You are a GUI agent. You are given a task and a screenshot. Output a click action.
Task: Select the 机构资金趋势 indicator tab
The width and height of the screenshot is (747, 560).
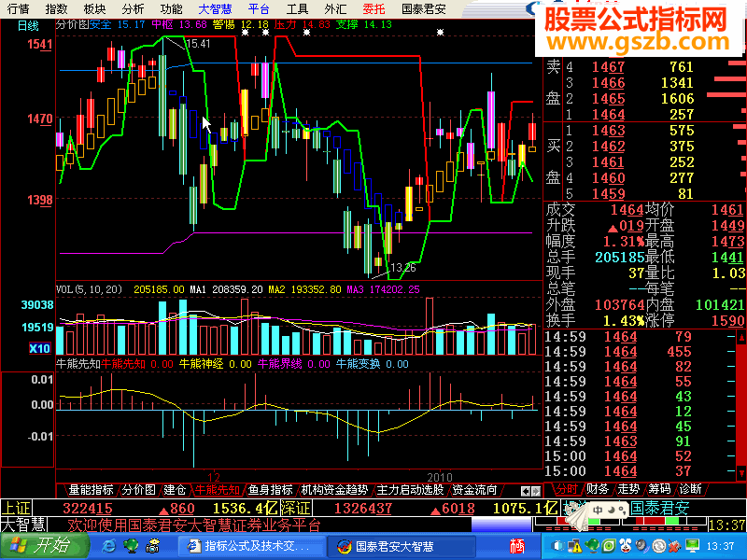coord(334,489)
